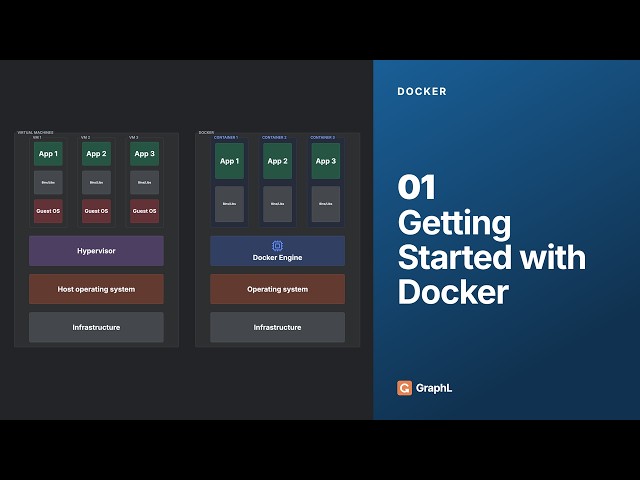This screenshot has width=640, height=480.
Task: Click the VM 1 label
Action: 37,138
